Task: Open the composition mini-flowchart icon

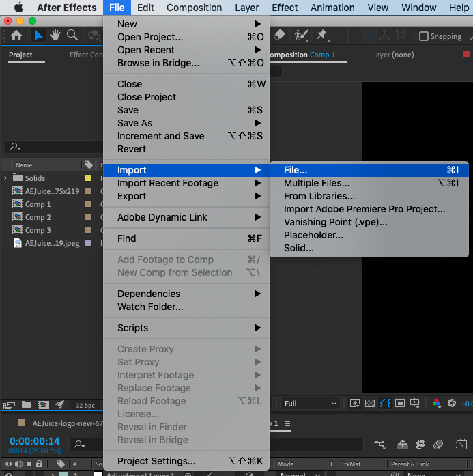Action: tap(380, 445)
